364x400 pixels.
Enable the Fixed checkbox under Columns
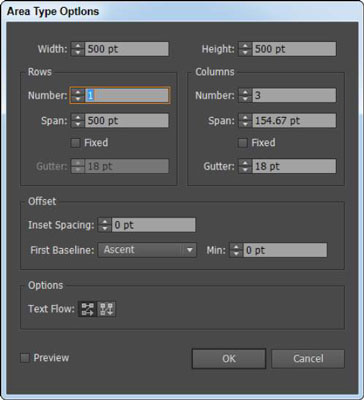point(243,143)
